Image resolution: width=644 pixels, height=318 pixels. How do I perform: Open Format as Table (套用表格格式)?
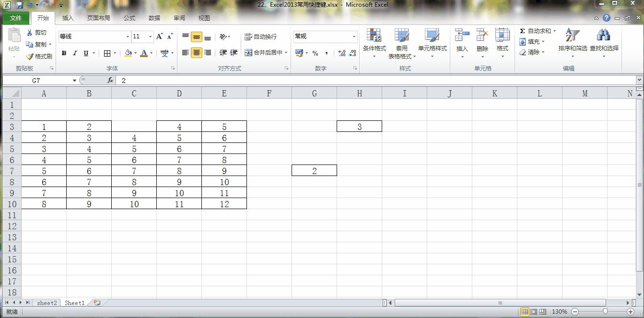click(402, 43)
